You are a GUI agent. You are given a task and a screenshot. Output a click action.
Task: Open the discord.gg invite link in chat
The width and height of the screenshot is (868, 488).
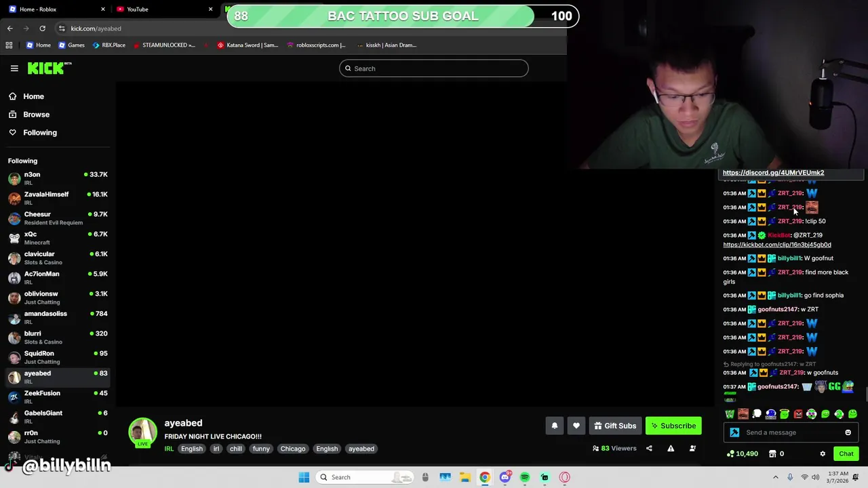[x=773, y=173]
